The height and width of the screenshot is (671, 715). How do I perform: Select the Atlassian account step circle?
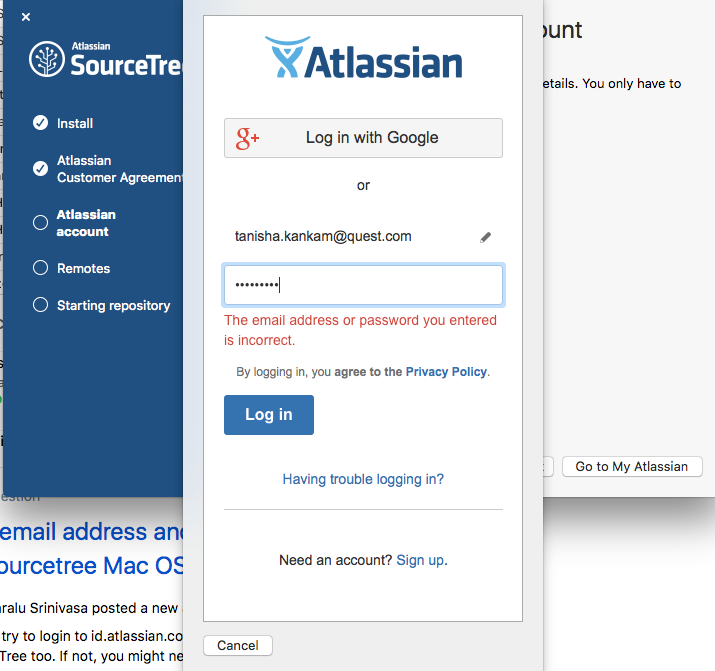41,222
